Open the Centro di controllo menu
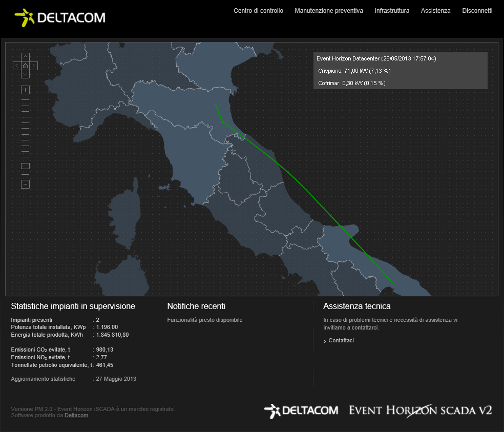504x432 pixels. coord(259,11)
